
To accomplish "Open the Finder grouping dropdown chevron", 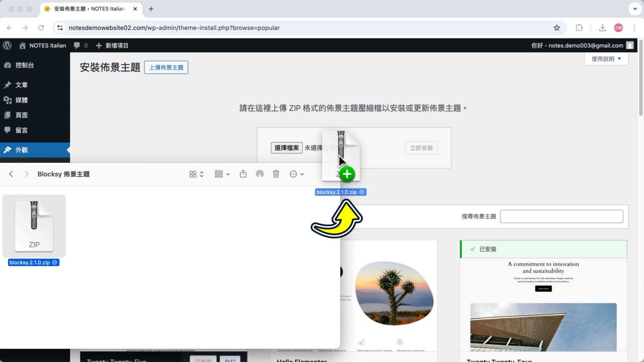I will click(227, 173).
